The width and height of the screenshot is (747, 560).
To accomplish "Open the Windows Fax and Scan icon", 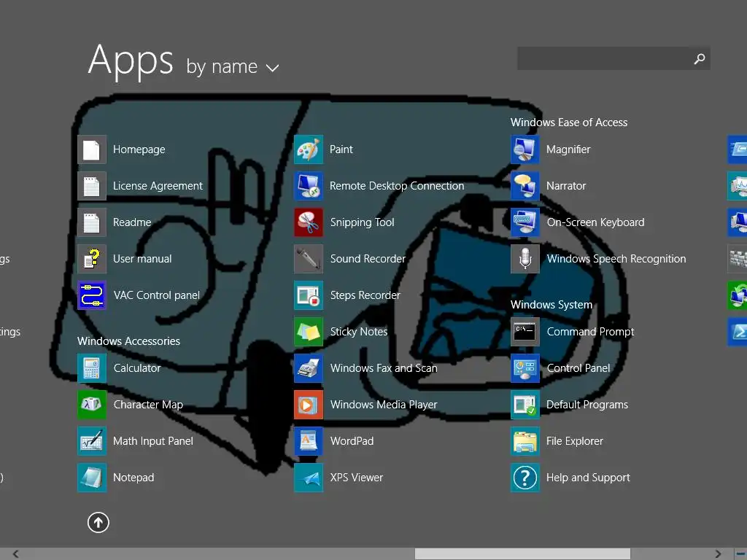I will 309,368.
